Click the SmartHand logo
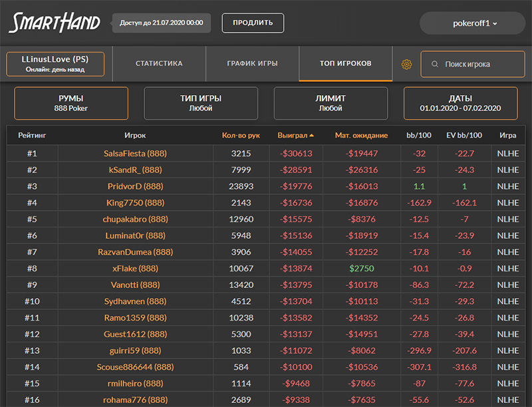This screenshot has height=407, width=532. pos(55,23)
